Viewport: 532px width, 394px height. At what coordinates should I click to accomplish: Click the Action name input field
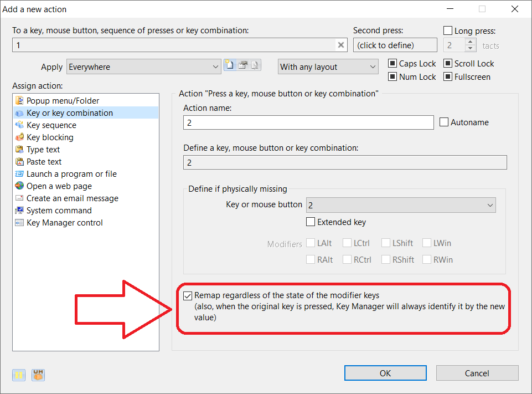(x=308, y=122)
